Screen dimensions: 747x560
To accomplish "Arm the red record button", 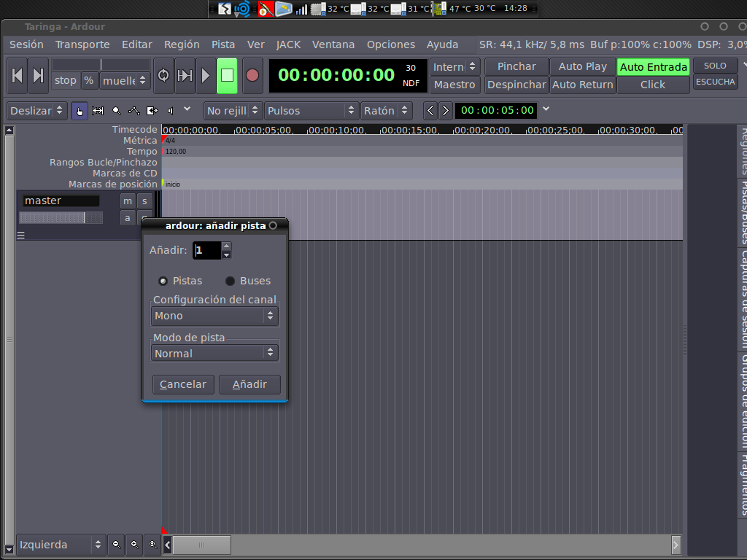I will [x=252, y=75].
